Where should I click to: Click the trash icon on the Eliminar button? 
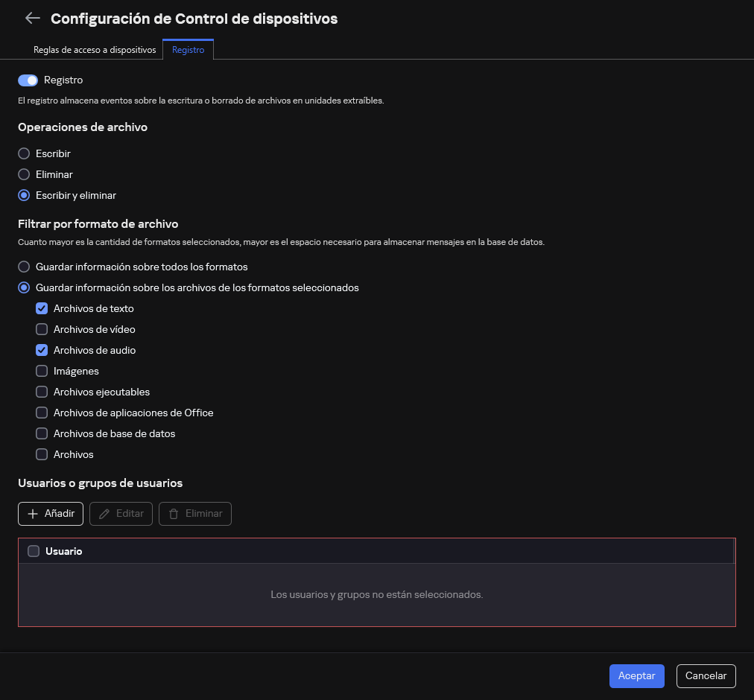(175, 514)
